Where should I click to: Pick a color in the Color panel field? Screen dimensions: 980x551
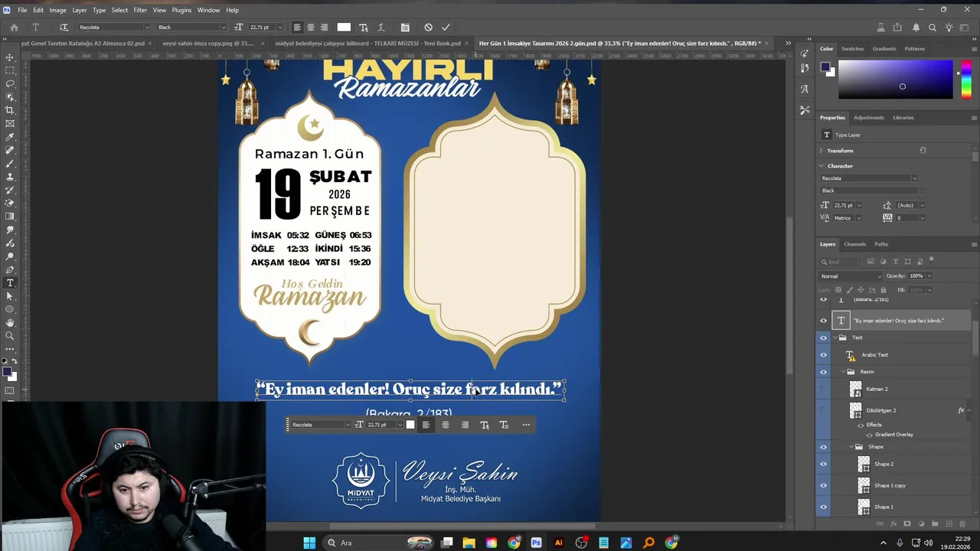896,80
